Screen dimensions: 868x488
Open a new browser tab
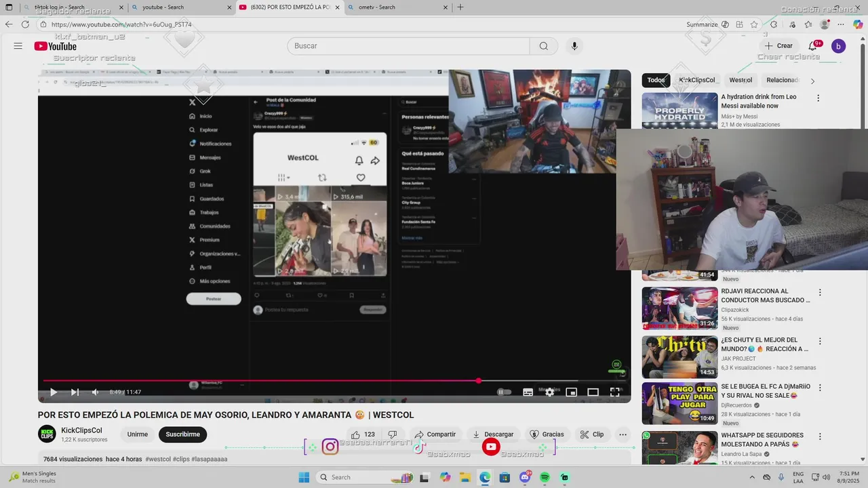(460, 7)
